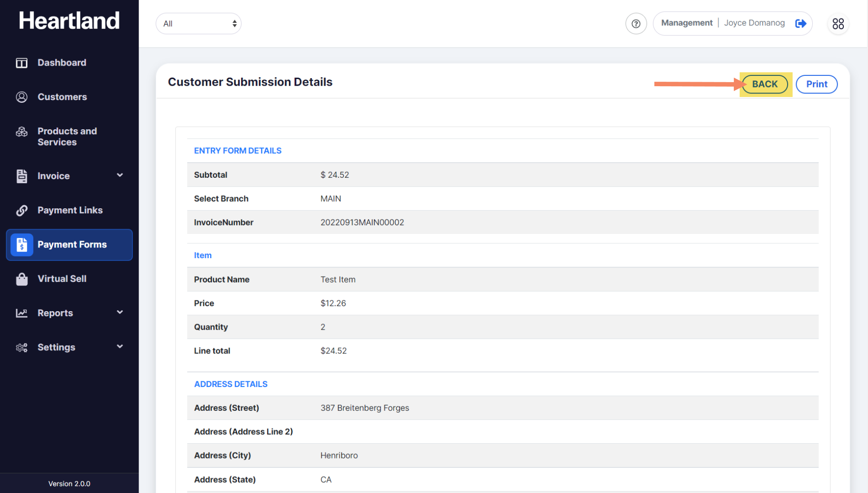
Task: Open the apps grid icon
Action: point(838,23)
